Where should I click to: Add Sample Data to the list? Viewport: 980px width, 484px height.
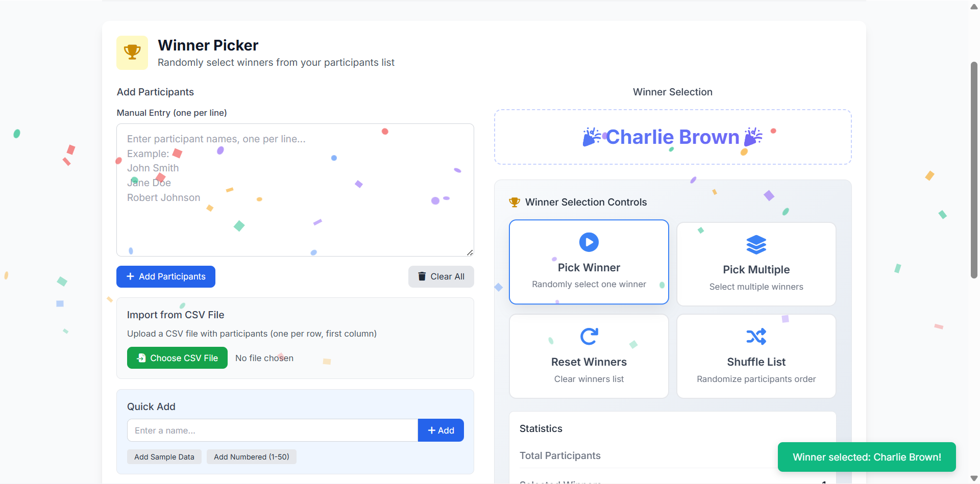164,457
